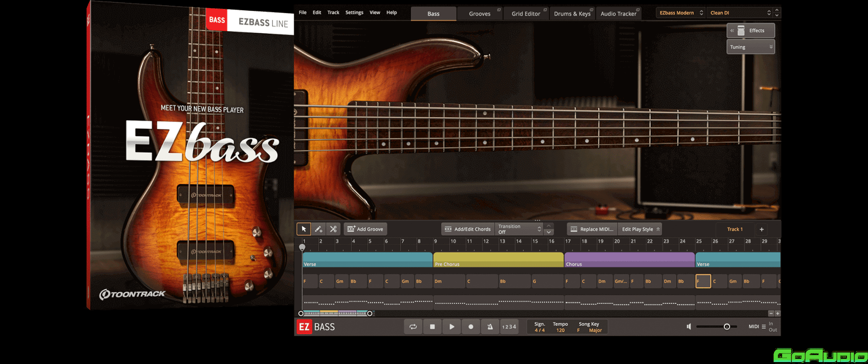Add a new track with the plus button
868x364 pixels.
pos(761,229)
